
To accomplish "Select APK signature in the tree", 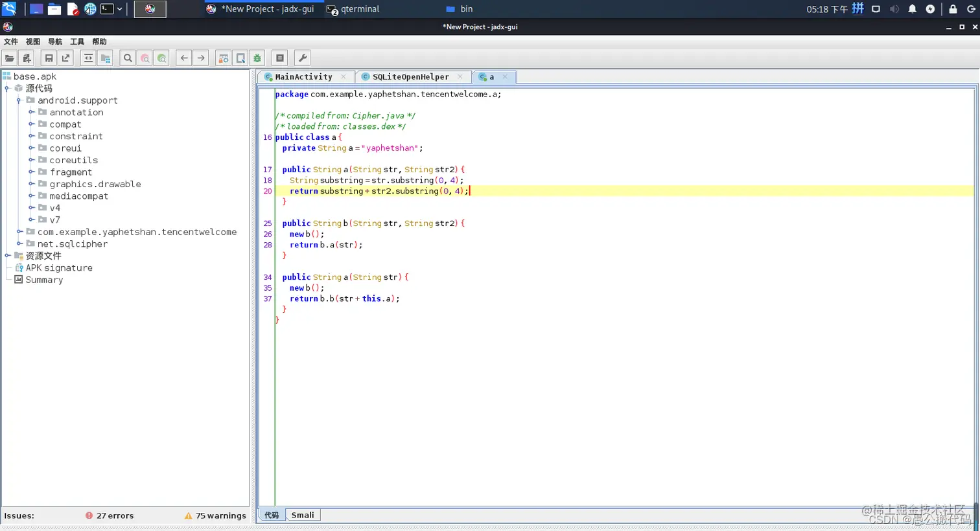I will pos(59,268).
